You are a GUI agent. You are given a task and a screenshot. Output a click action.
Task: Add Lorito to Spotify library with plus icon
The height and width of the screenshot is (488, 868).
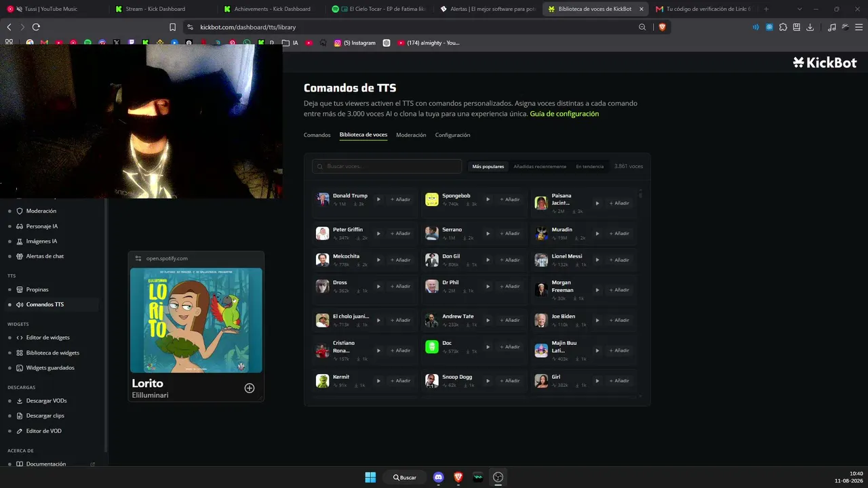[250, 388]
